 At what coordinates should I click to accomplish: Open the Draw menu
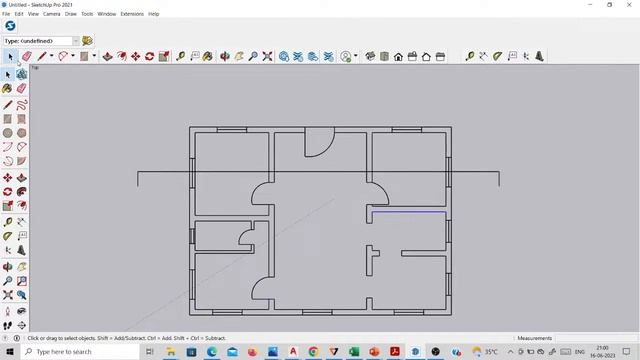[71, 14]
